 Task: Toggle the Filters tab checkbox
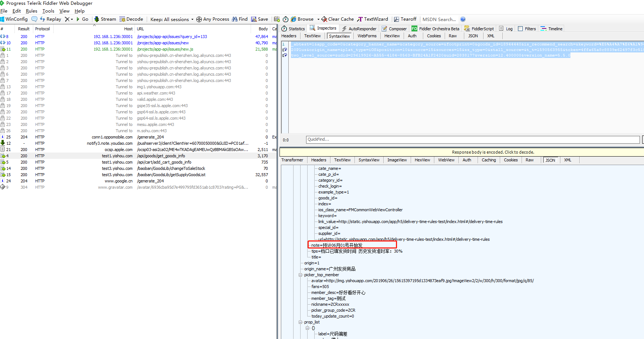(521, 28)
